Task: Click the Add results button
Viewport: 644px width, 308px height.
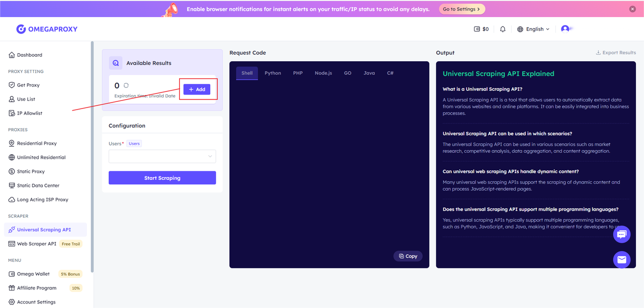Action: [197, 89]
